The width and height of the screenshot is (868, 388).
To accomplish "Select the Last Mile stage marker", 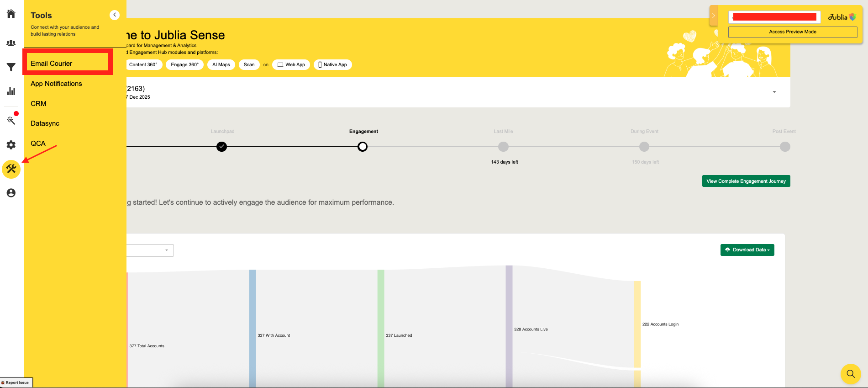I will pos(503,147).
